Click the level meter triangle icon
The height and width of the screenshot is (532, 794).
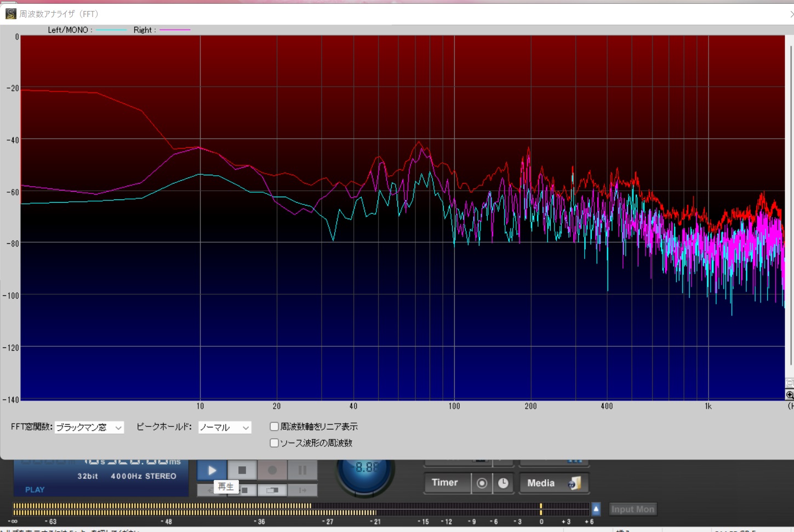pos(596,509)
